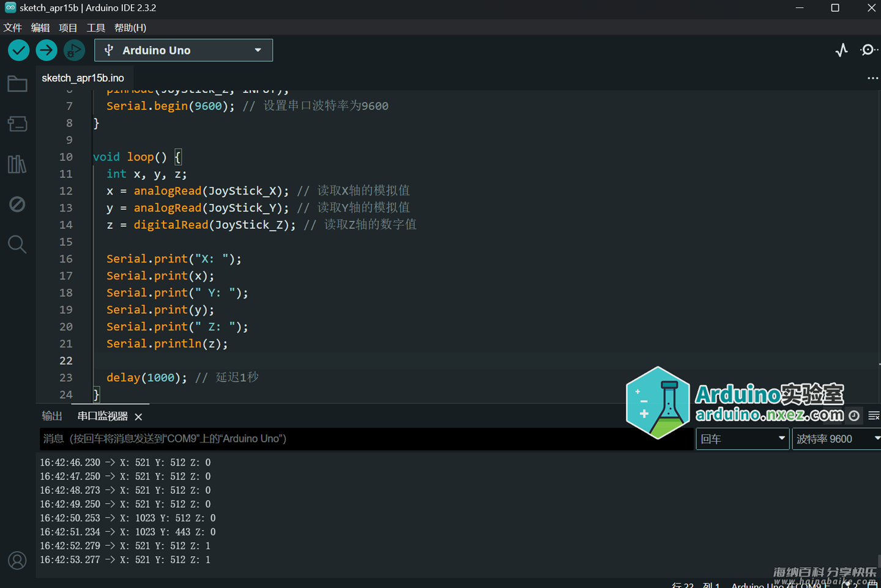This screenshot has height=588, width=881.
Task: Open the 项目 menu
Action: (68, 28)
